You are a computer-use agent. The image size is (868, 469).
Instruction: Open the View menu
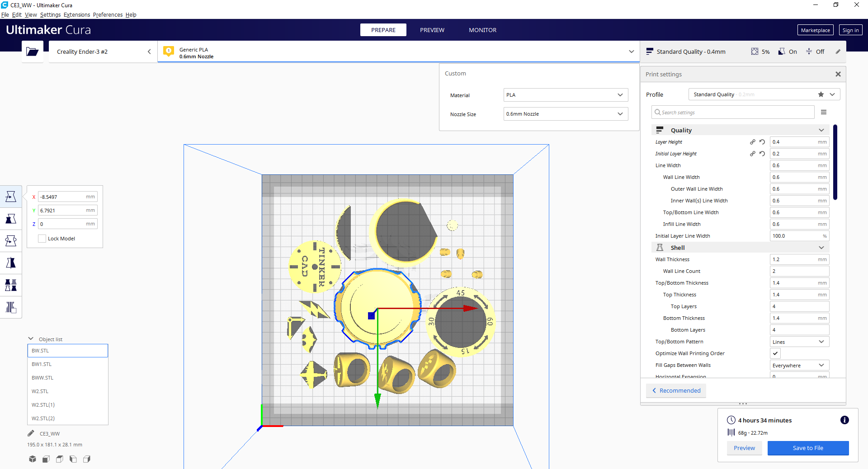pos(31,14)
